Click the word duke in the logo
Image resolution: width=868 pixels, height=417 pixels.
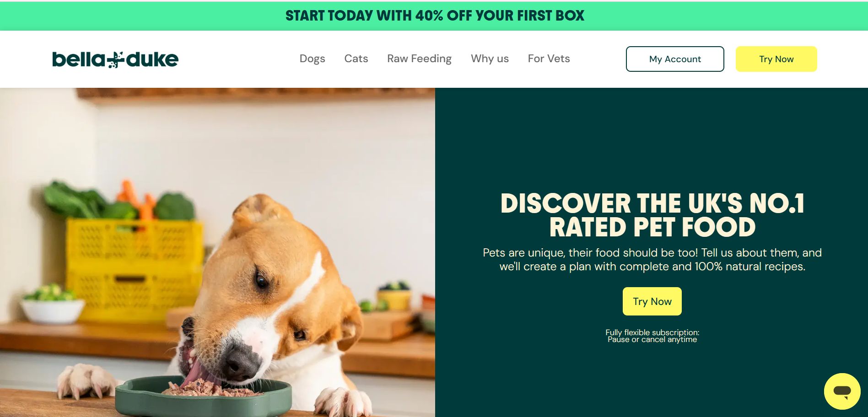[x=152, y=59]
